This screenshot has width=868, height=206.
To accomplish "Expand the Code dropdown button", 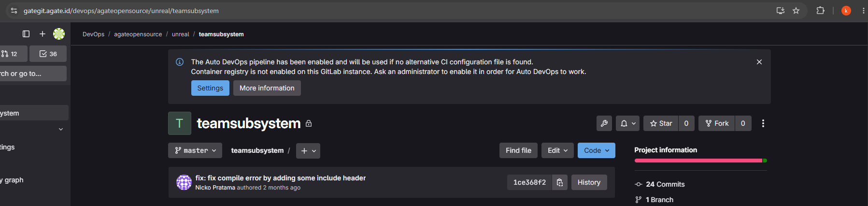I will 597,150.
